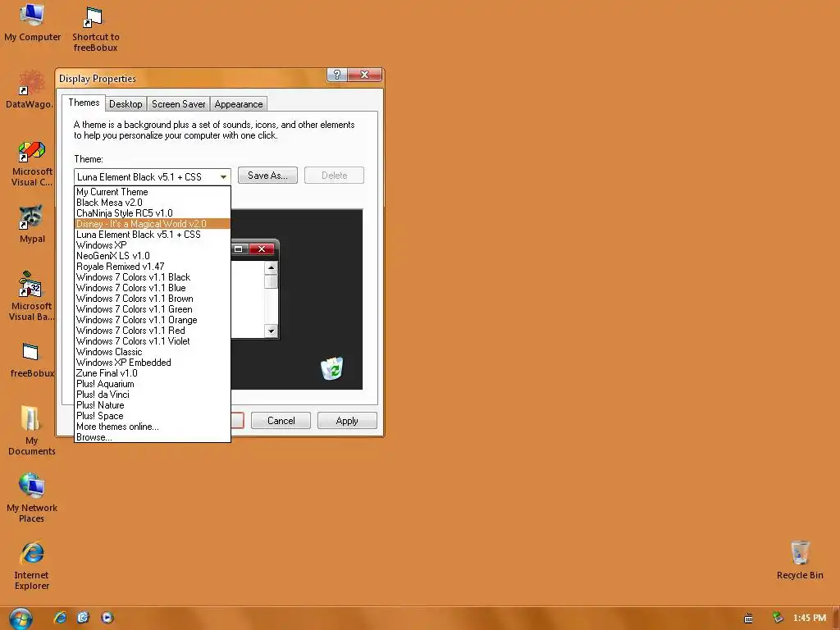The width and height of the screenshot is (840, 630).
Task: Choose the Windows XP theme entry
Action: (x=152, y=245)
